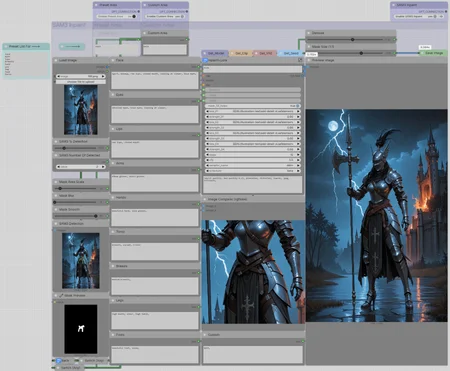Collapse the top SAM3 Inpaint purple node dot
The height and width of the screenshot is (371, 450).
point(393,5)
